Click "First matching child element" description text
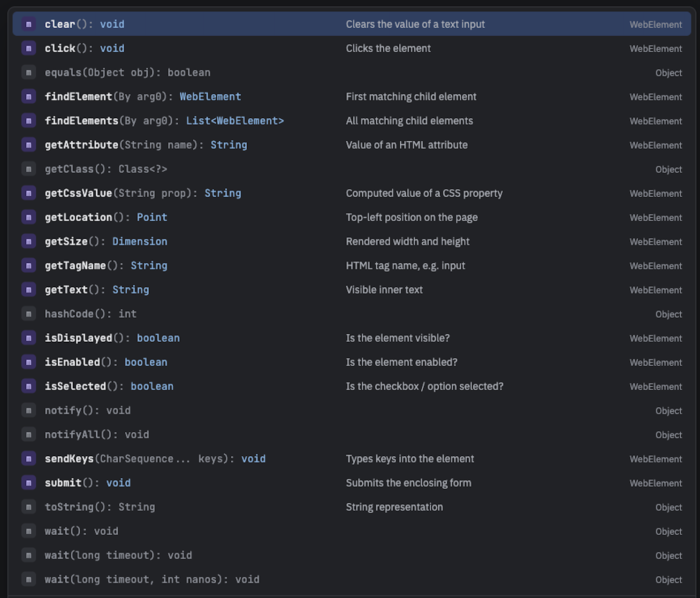 point(411,97)
